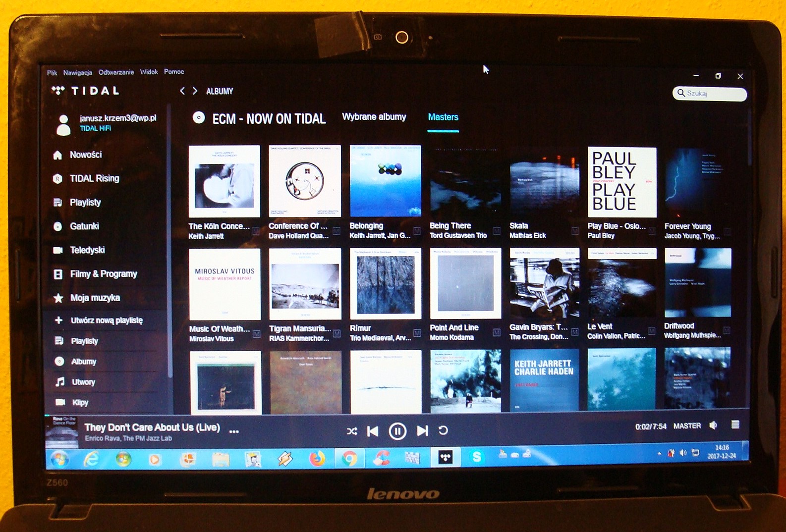Open the Le Vent album cover
The height and width of the screenshot is (532, 786).
point(622,283)
